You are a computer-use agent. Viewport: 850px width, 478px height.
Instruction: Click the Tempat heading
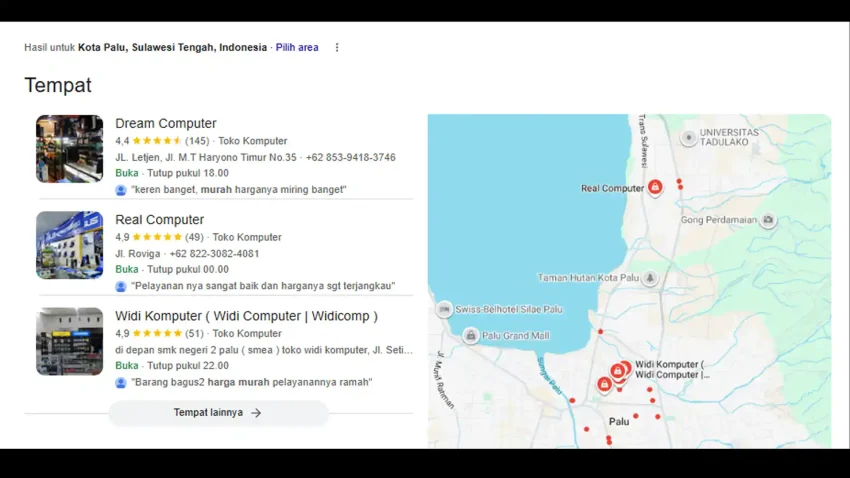point(58,85)
